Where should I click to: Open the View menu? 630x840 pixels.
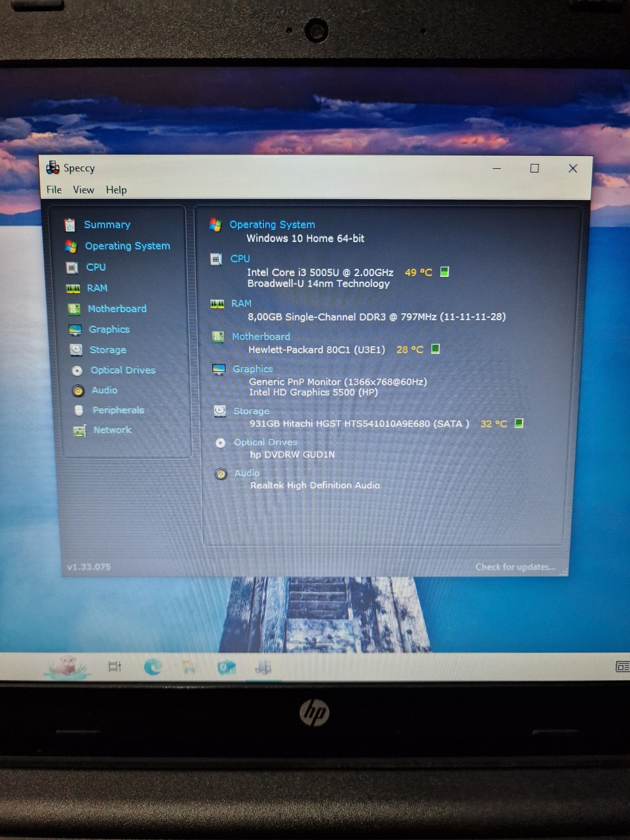pos(84,190)
